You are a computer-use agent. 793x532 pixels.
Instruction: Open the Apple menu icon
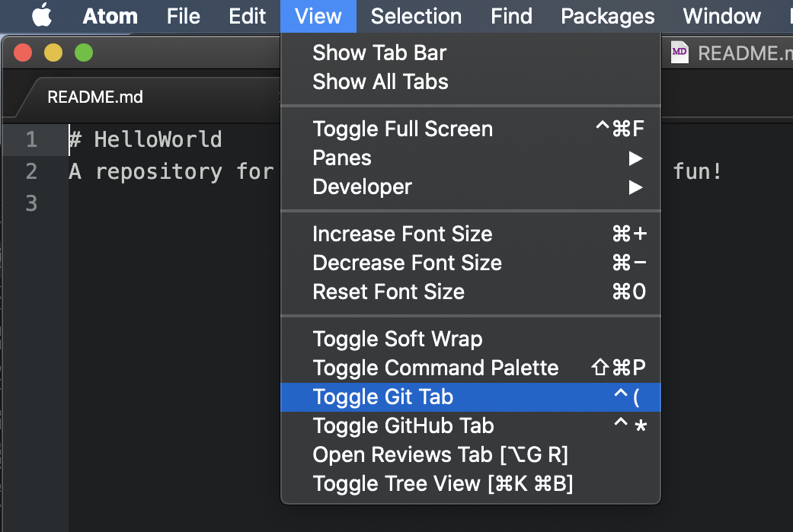pos(41,16)
